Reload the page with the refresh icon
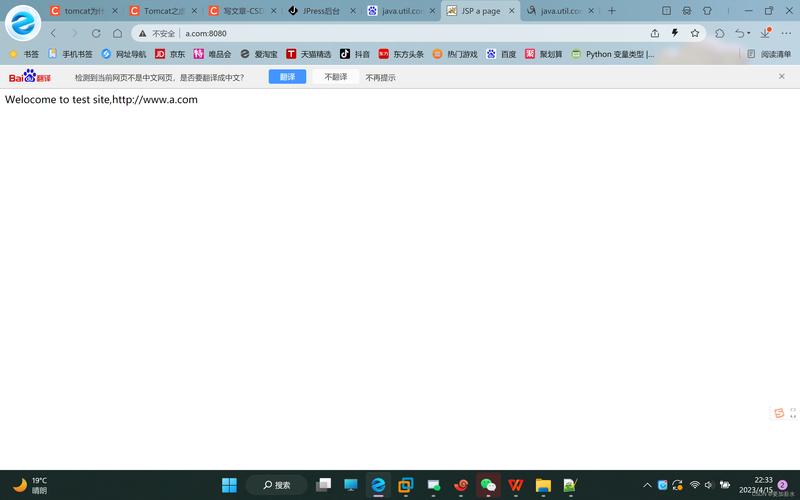800x500 pixels. [96, 33]
